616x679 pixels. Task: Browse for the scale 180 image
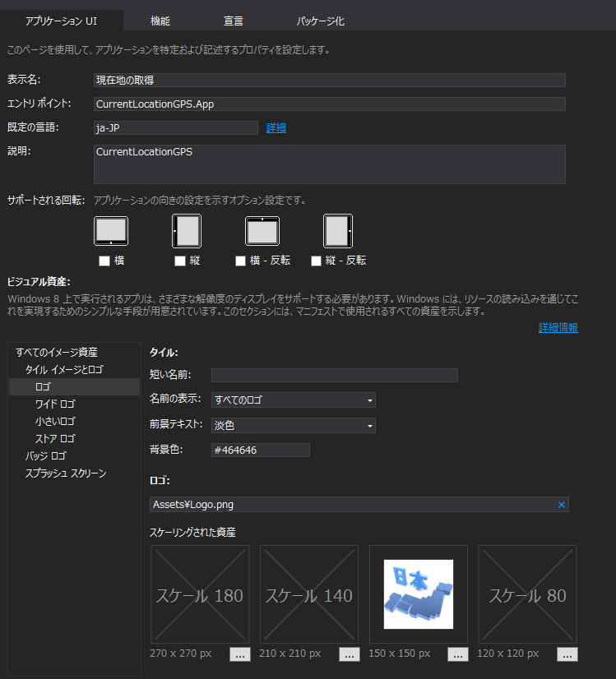click(x=240, y=654)
